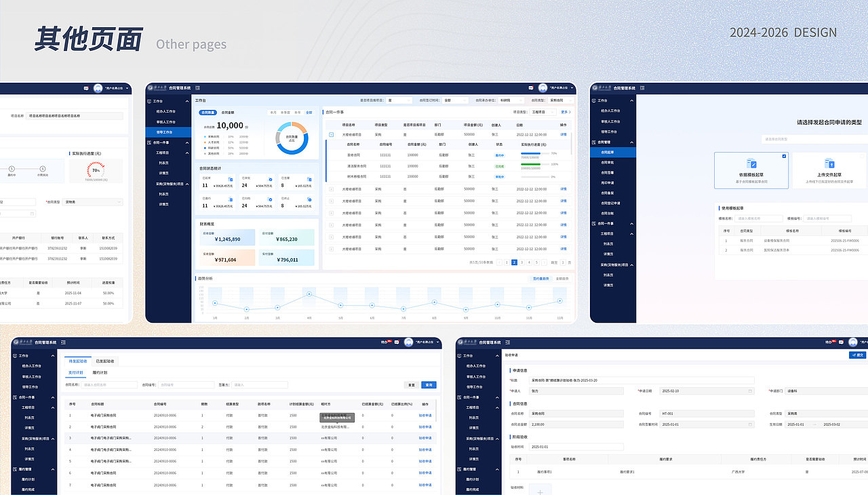Click the 已终止 status card icon
The image size is (868, 495).
pos(309,199)
